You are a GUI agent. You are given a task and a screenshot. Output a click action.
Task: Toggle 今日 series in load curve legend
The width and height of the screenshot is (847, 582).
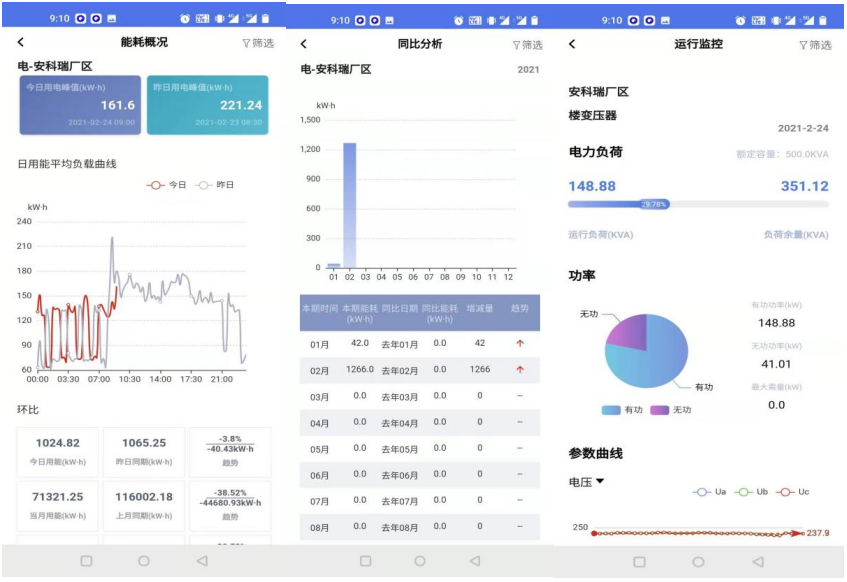(166, 185)
